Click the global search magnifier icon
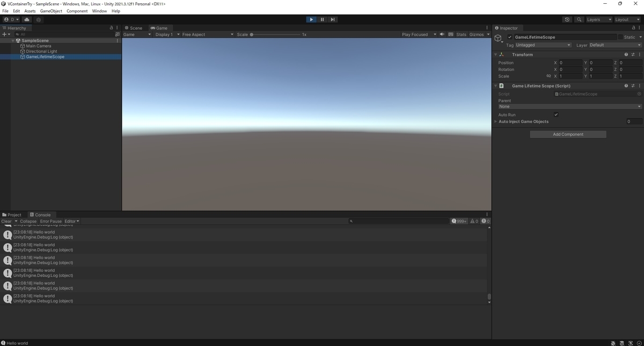The width and height of the screenshot is (644, 346). point(579,19)
